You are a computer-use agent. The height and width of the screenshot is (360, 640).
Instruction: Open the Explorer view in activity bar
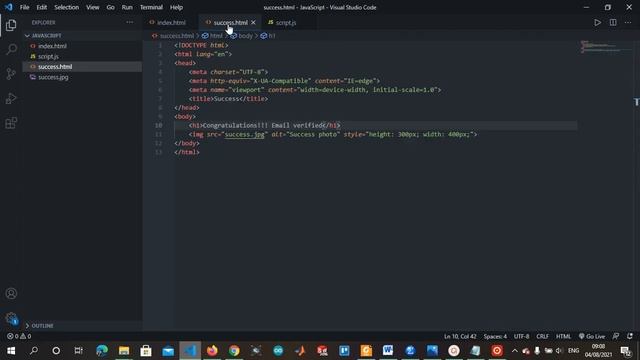pos(11,25)
